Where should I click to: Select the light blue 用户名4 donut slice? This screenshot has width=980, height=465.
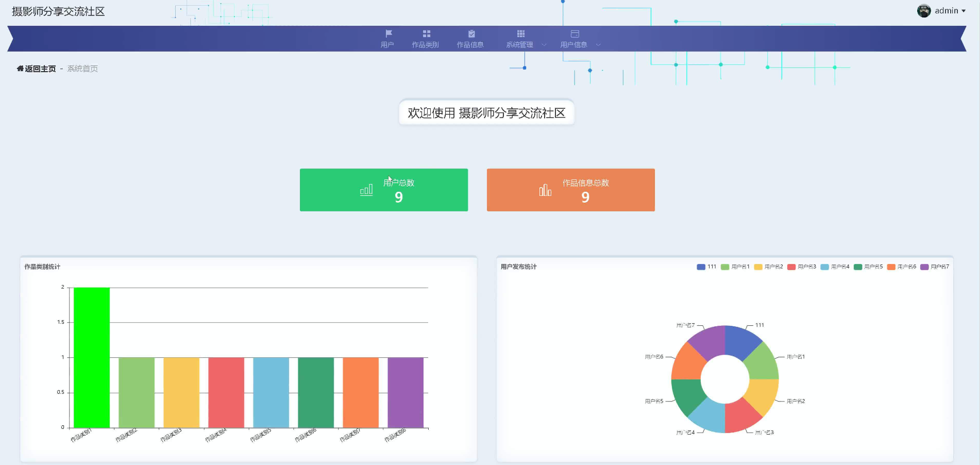tap(709, 416)
